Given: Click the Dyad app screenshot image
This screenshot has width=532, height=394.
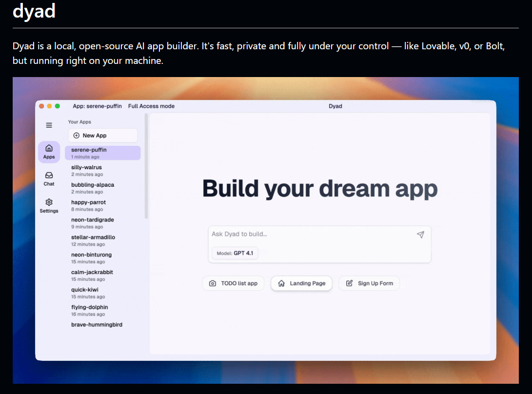Looking at the screenshot, I should point(266,231).
